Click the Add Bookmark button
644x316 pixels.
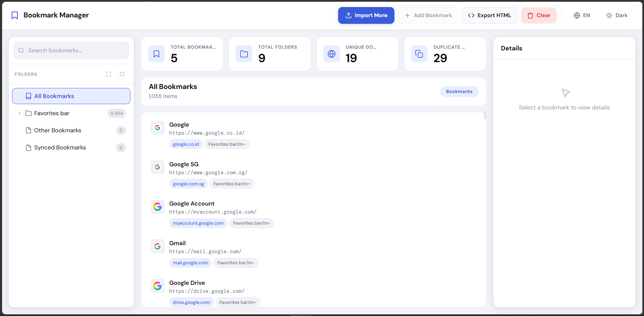point(428,15)
